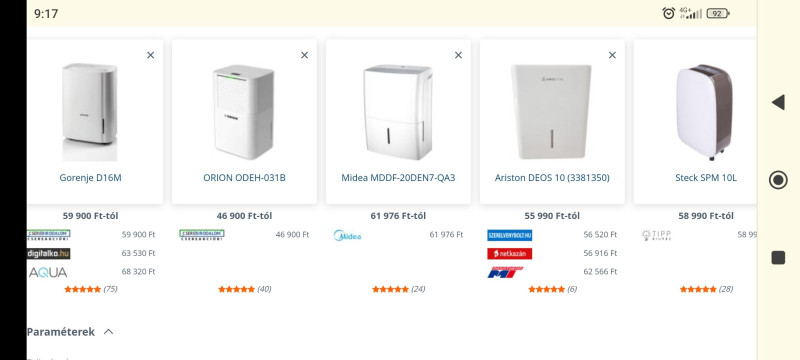Click the digitalko.hu shop logo
The image size is (800, 360).
[48, 253]
